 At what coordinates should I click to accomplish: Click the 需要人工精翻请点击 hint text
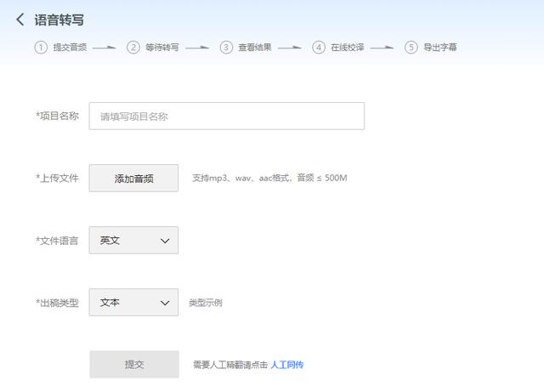[x=230, y=365]
